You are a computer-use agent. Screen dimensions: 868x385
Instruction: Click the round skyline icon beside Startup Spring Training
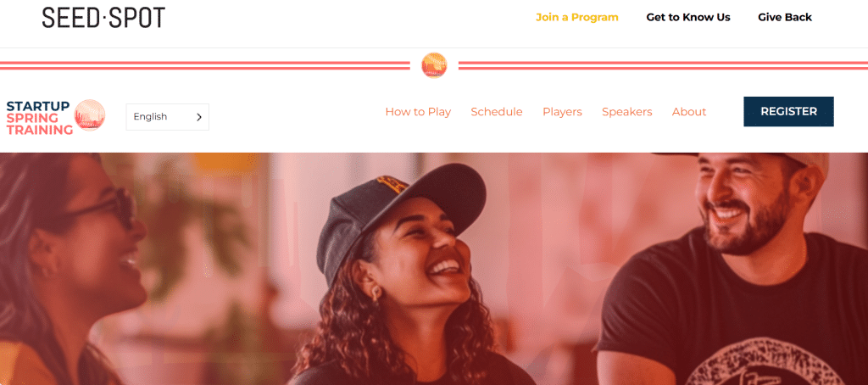90,115
